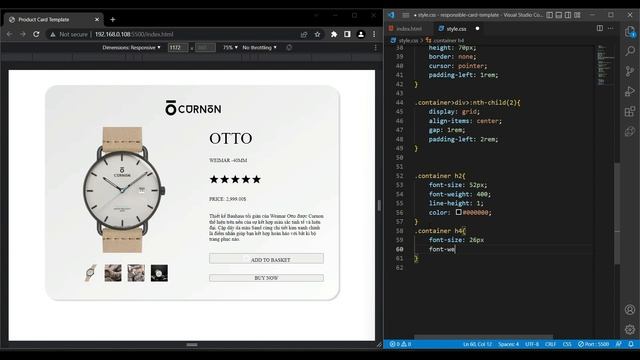Toggle the primary side bar layout icon
Viewport: 640px width, 360px height.
point(549,15)
